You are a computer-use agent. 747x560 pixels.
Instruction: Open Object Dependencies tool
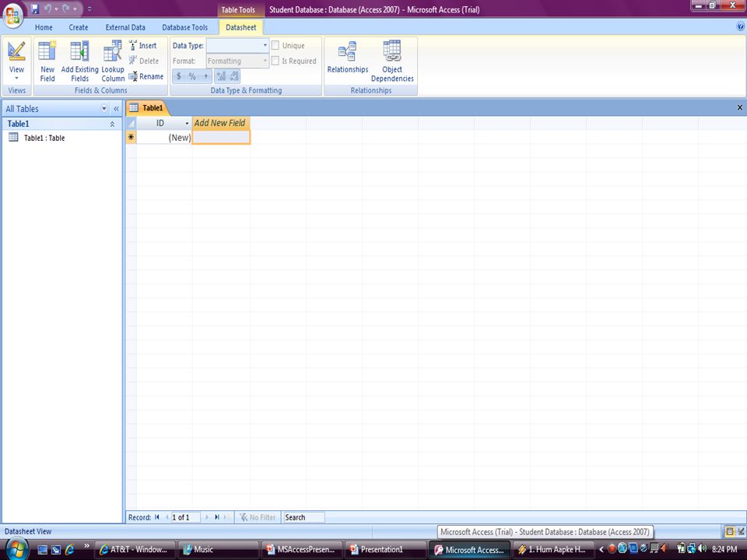click(392, 61)
